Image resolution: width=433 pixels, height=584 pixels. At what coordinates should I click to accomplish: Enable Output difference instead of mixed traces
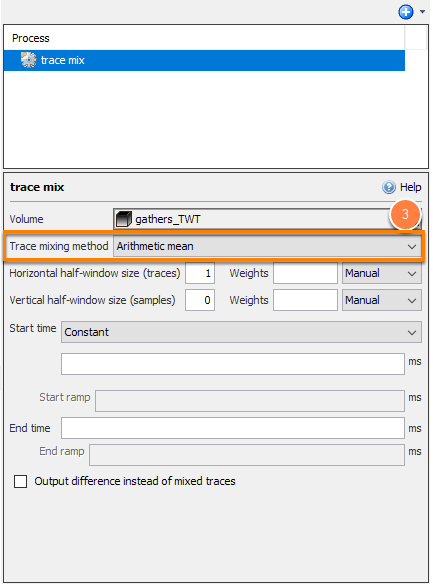pos(20,481)
